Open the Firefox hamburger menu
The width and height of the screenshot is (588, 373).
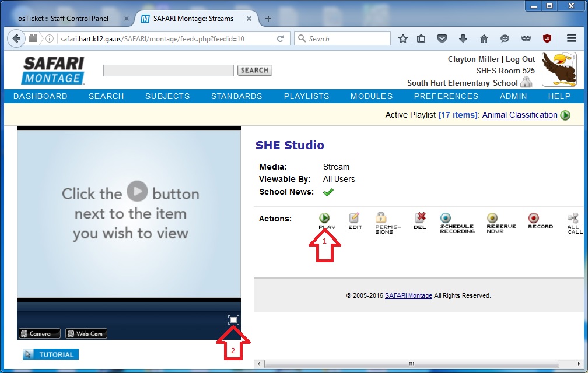tap(572, 38)
